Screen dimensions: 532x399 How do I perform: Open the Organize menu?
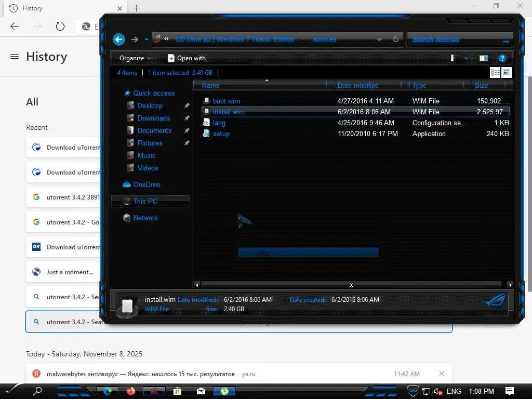click(135, 58)
